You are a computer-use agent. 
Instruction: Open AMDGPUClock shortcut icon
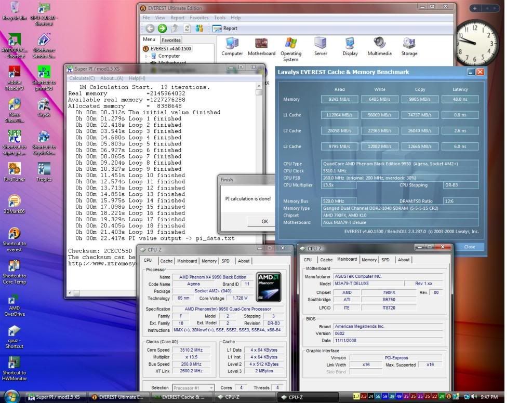[14, 46]
